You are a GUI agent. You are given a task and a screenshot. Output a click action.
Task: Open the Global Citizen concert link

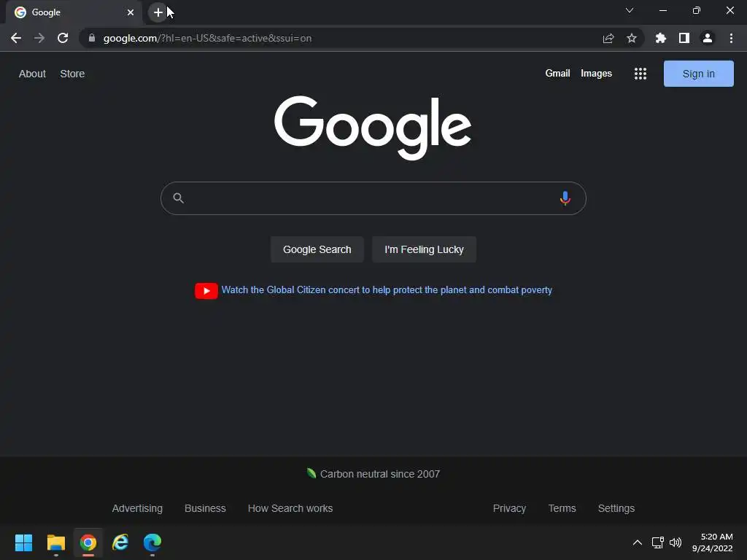pos(387,290)
